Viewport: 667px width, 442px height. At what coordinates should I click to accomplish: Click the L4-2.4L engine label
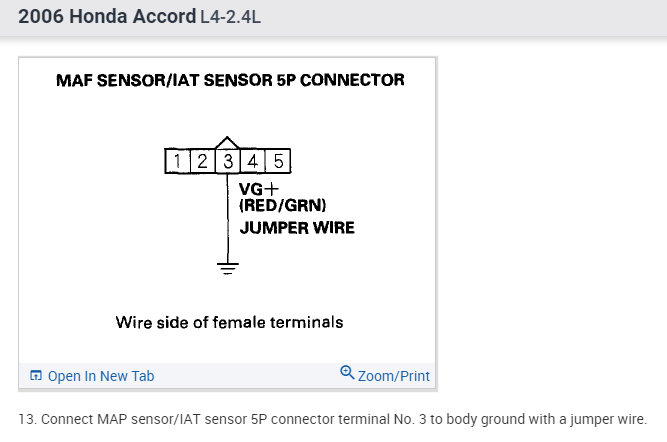tap(230, 17)
